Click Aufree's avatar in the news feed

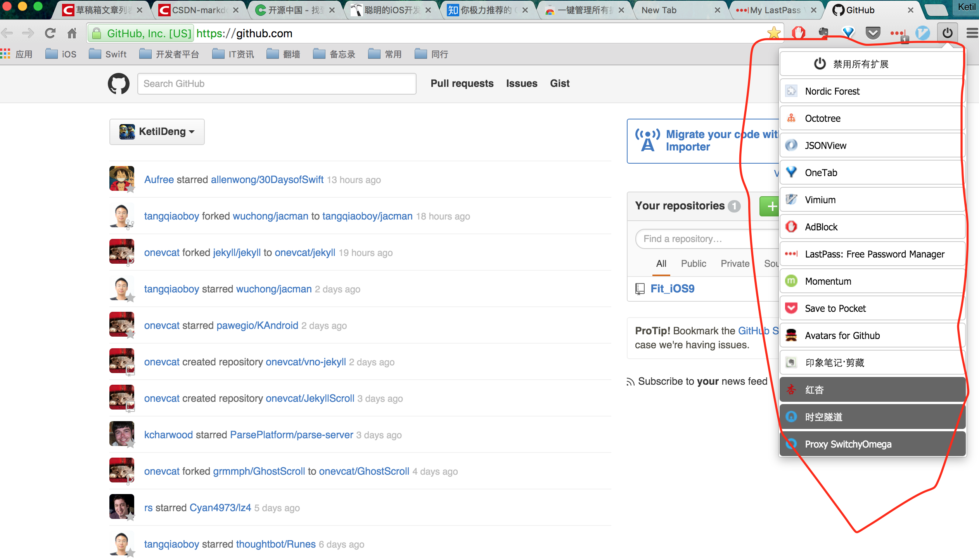(x=122, y=178)
